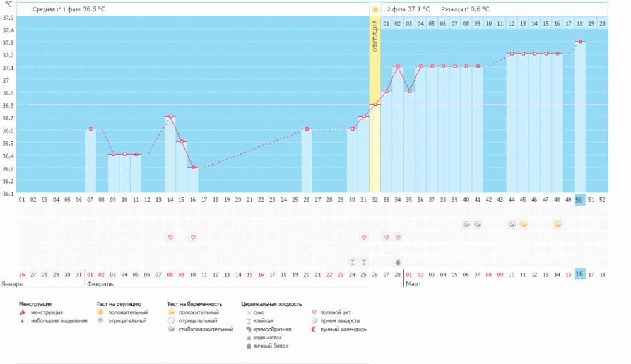The image size is (631, 364).
Task: Click the sticky cervical fluid icon on February 24
Action: click(x=353, y=262)
